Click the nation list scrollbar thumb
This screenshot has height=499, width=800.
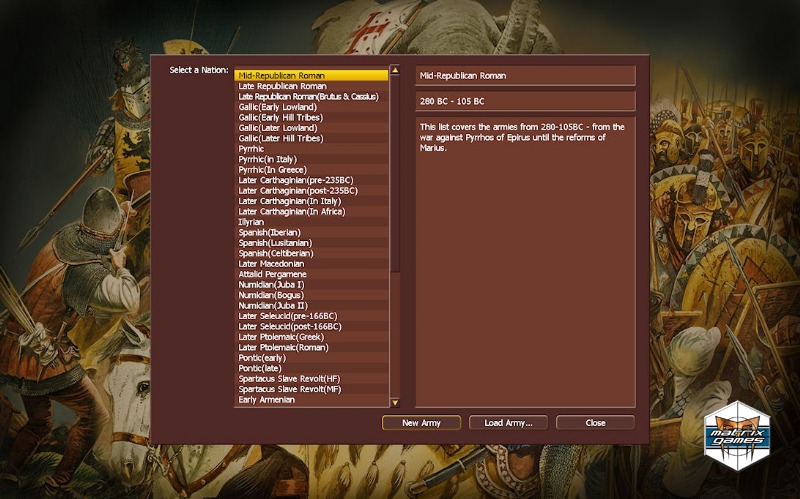coord(395,170)
